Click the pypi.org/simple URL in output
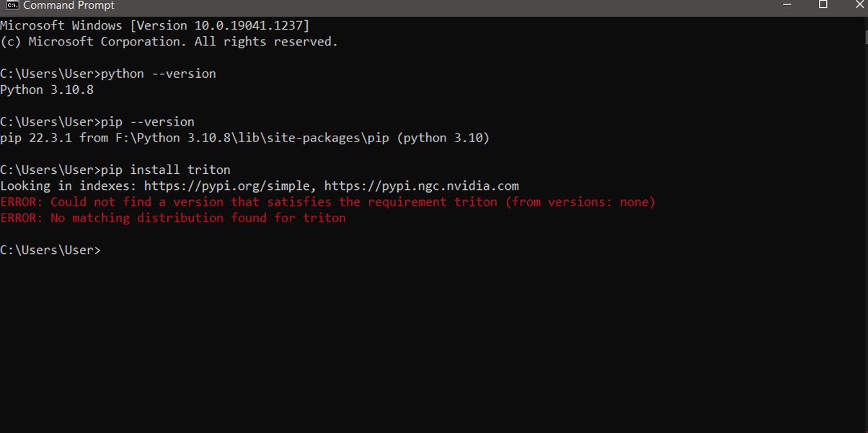868x433 pixels. click(227, 186)
